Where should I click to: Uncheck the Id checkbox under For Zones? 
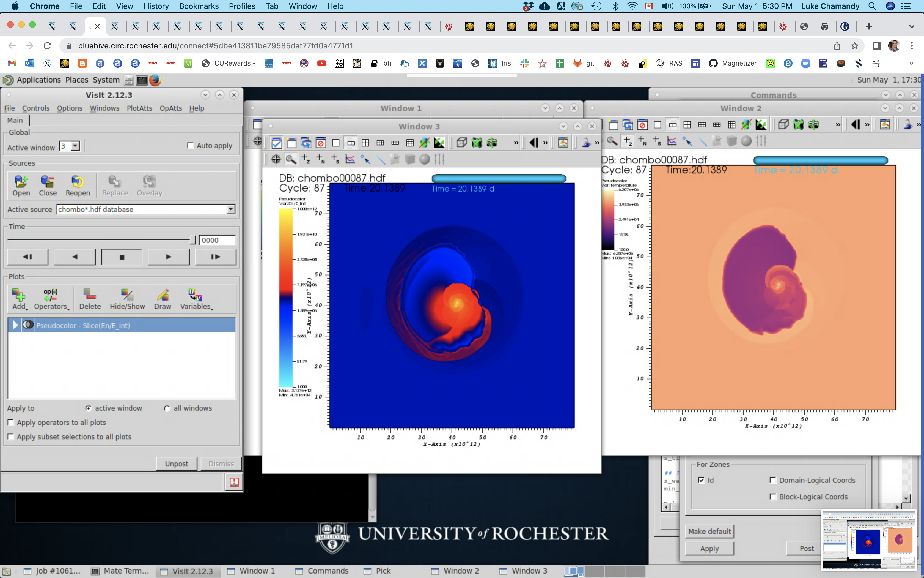[x=702, y=480]
